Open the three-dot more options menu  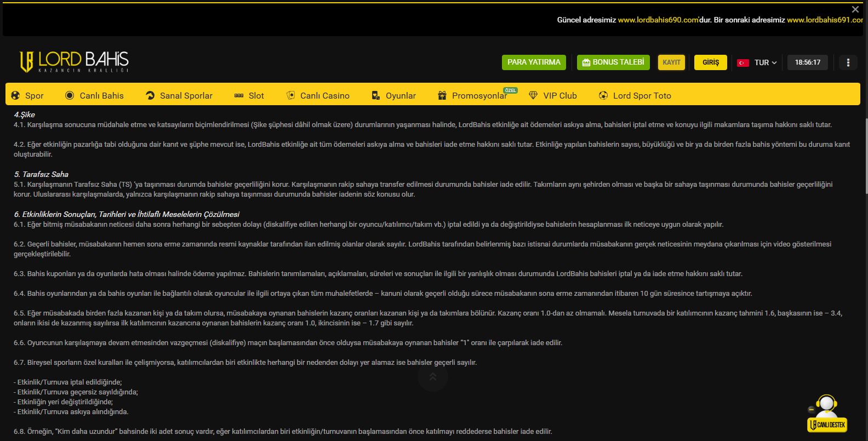click(848, 62)
